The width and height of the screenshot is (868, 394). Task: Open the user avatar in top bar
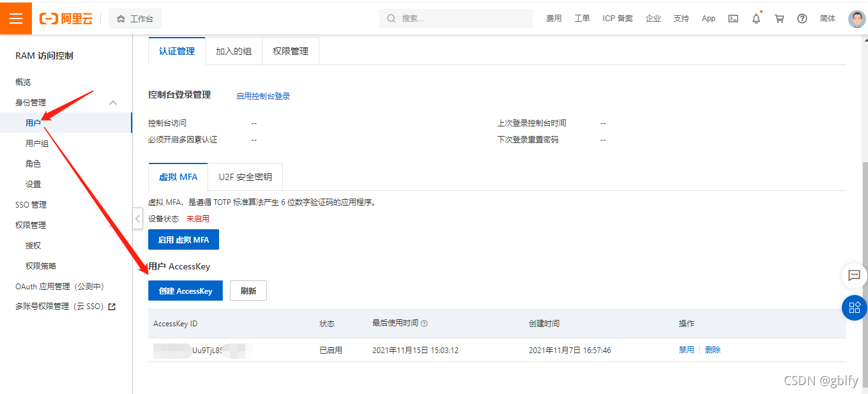(857, 18)
